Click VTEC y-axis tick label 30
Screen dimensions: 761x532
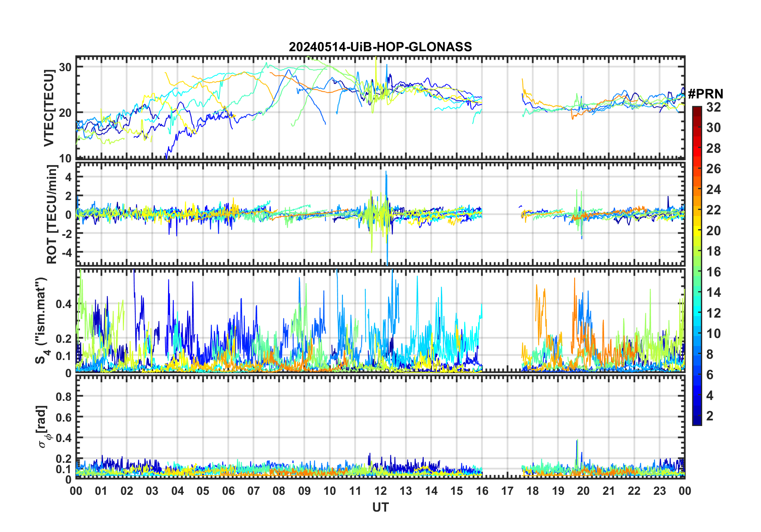click(65, 67)
